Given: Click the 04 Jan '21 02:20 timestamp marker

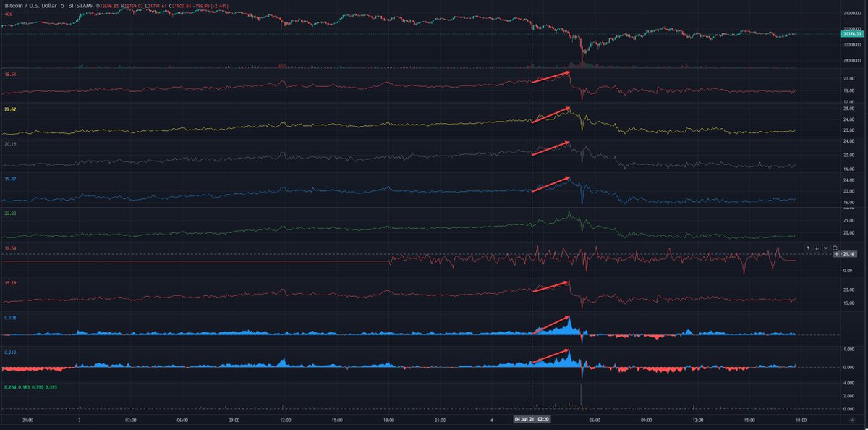Looking at the screenshot, I should click(x=533, y=418).
